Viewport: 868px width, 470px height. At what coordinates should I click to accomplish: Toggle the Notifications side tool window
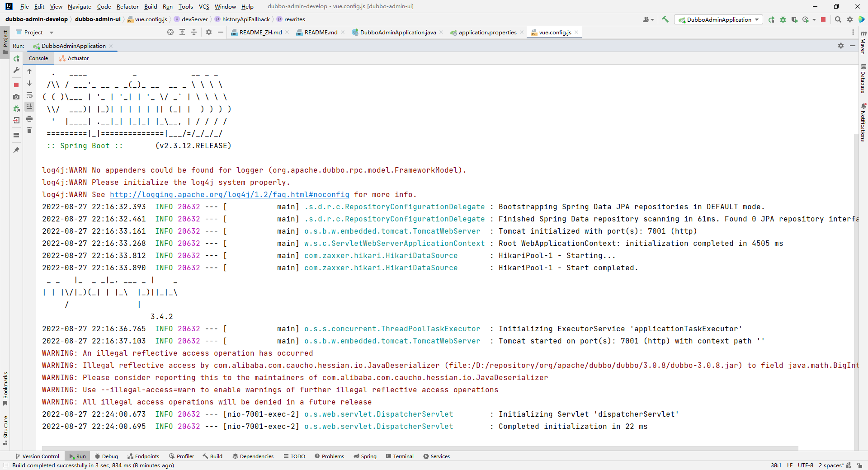[863, 122]
